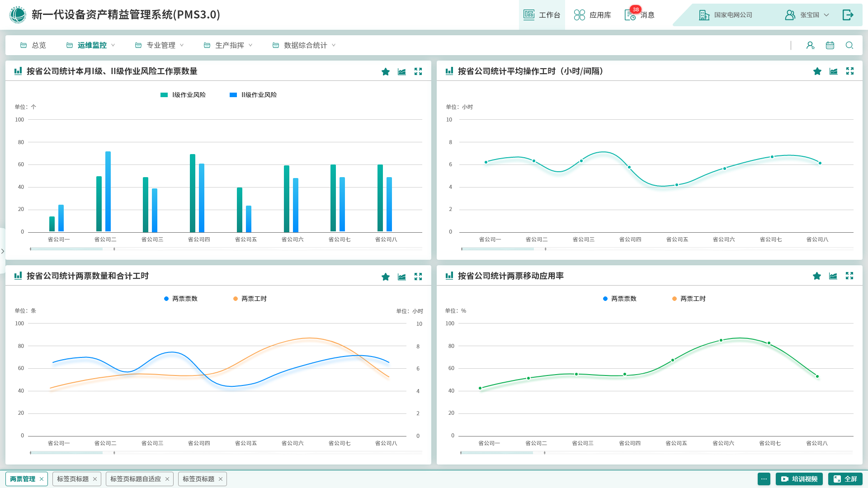Close the last 标签页标题 tab

coord(221,479)
